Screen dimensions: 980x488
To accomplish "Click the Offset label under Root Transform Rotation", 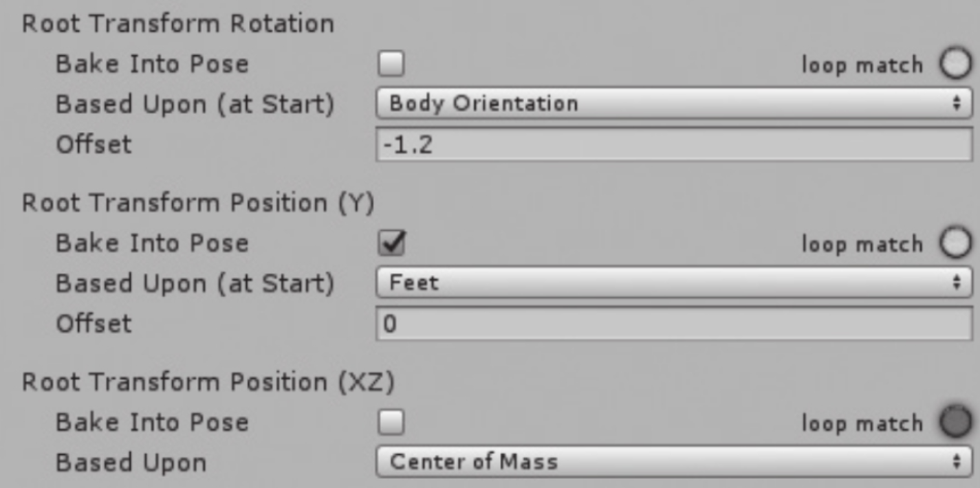I will [94, 145].
